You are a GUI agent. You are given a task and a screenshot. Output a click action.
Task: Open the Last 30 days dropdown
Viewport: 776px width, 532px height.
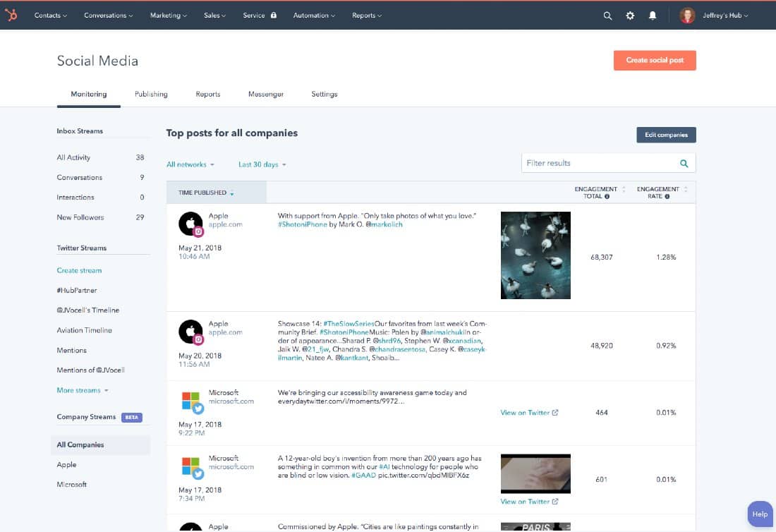click(262, 164)
